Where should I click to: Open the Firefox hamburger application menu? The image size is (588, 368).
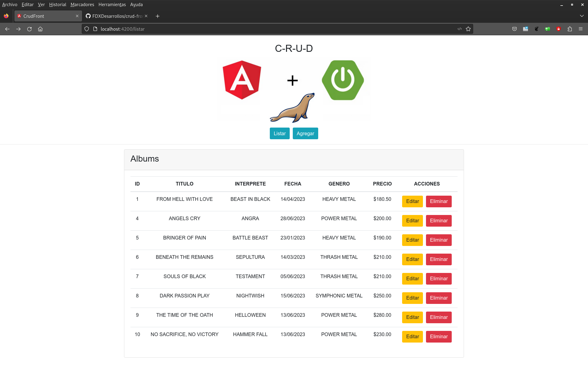581,29
